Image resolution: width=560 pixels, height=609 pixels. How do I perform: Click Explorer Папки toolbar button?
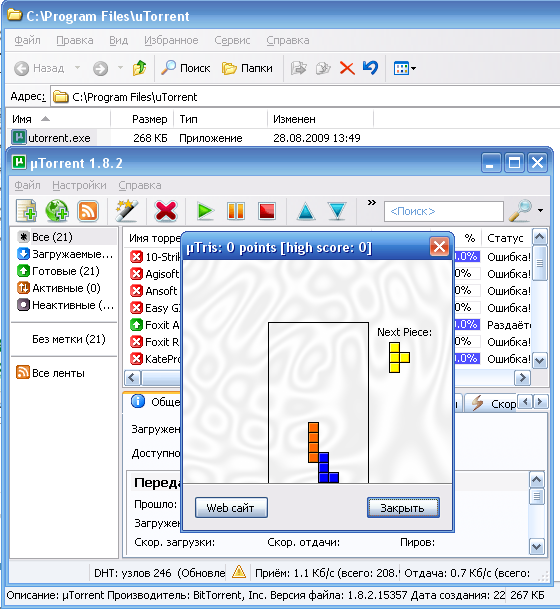[x=247, y=68]
